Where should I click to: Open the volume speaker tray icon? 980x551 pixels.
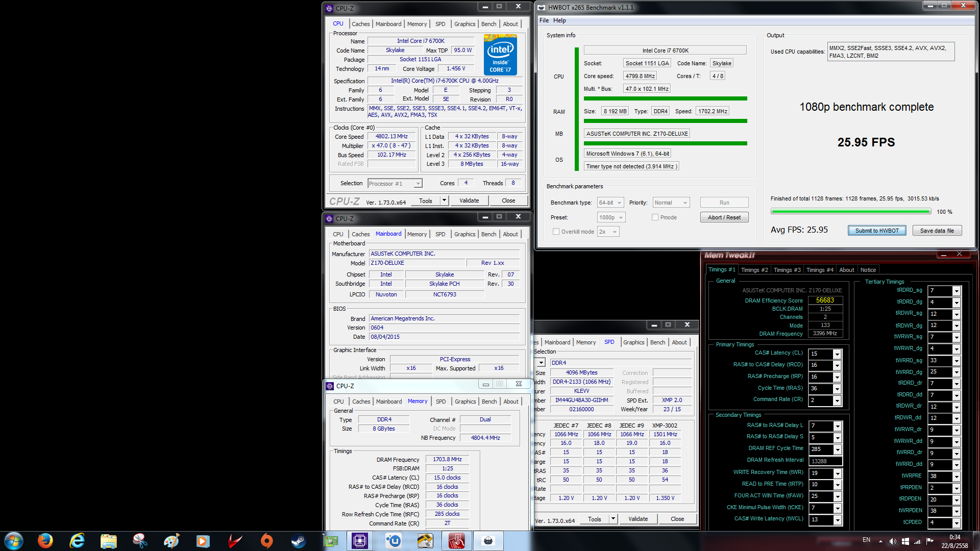(893, 541)
